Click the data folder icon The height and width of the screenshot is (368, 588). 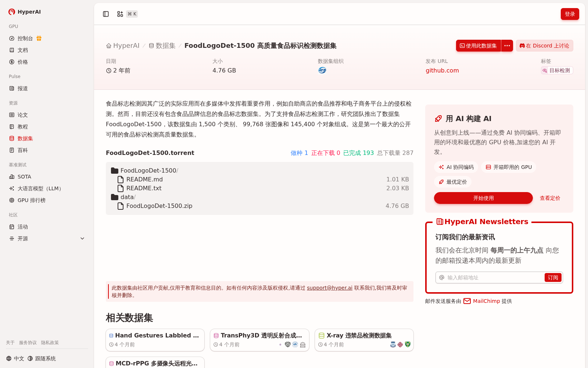115,197
